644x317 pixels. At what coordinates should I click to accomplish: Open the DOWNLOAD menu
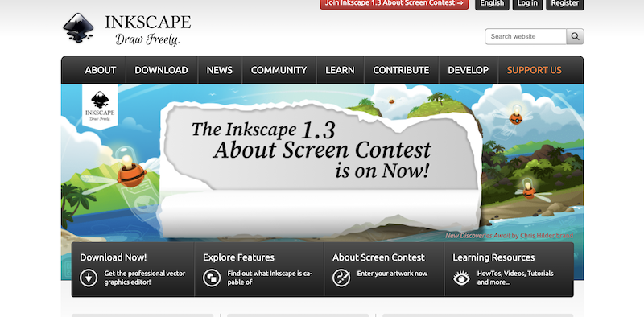point(162,70)
